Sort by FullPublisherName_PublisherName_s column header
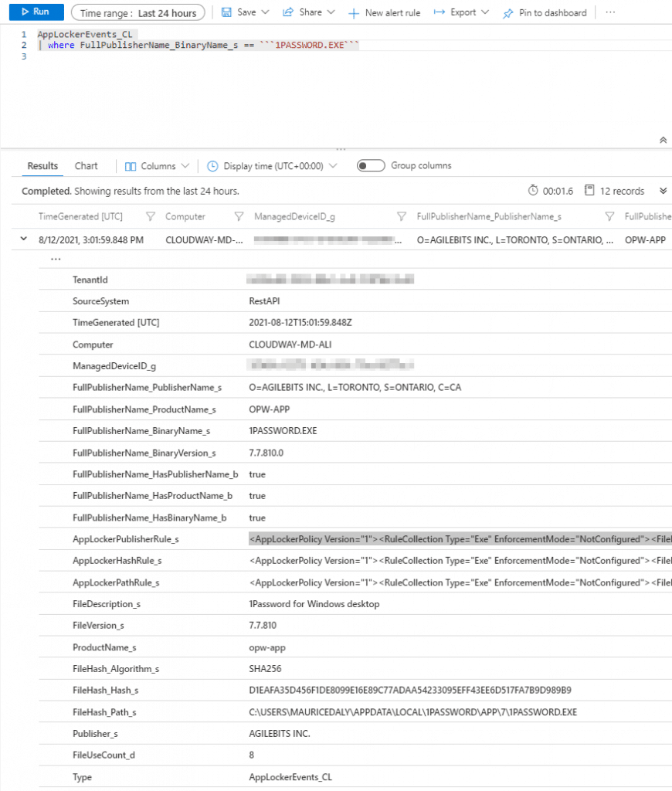Screen dimensions: 672x791 click(489, 216)
